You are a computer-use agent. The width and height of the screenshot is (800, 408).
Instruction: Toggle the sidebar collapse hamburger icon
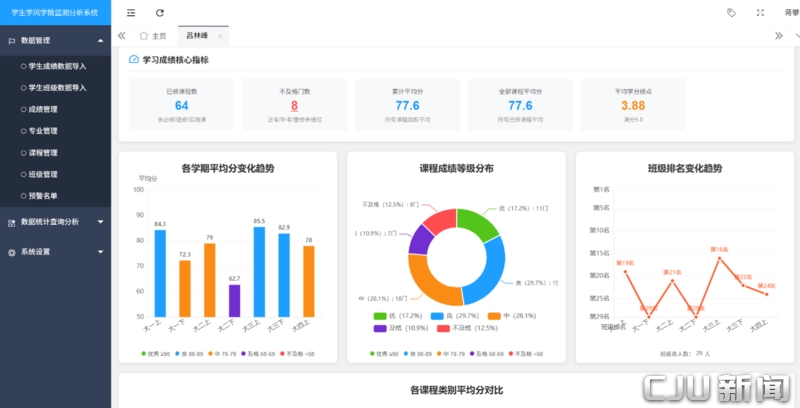point(131,13)
